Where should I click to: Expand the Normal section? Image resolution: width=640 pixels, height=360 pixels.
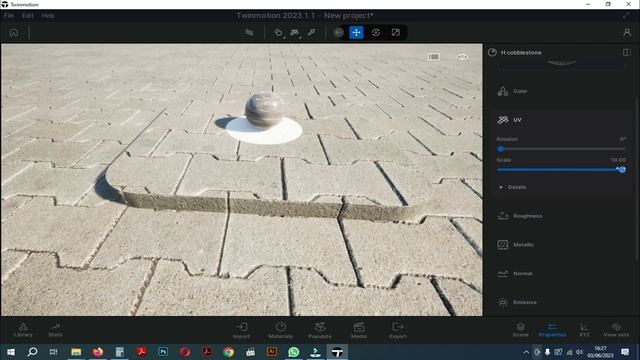[561, 273]
